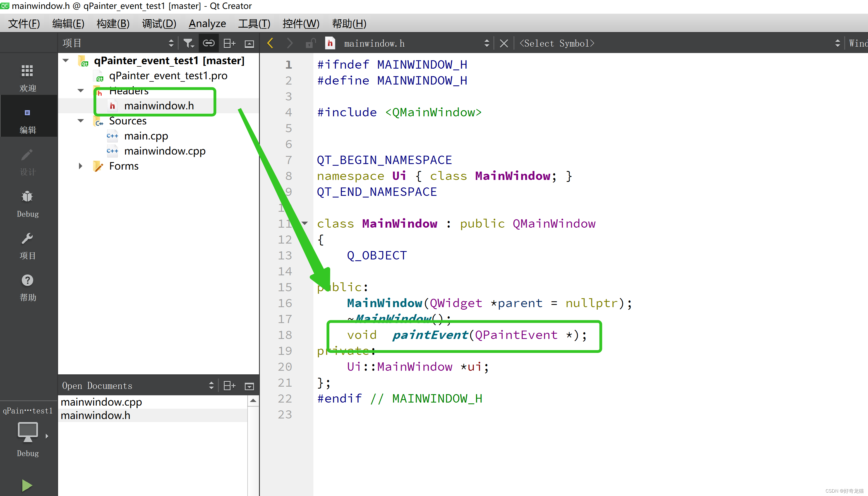
Task: Collapse the qPainter_event_test1 project node
Action: (66, 60)
